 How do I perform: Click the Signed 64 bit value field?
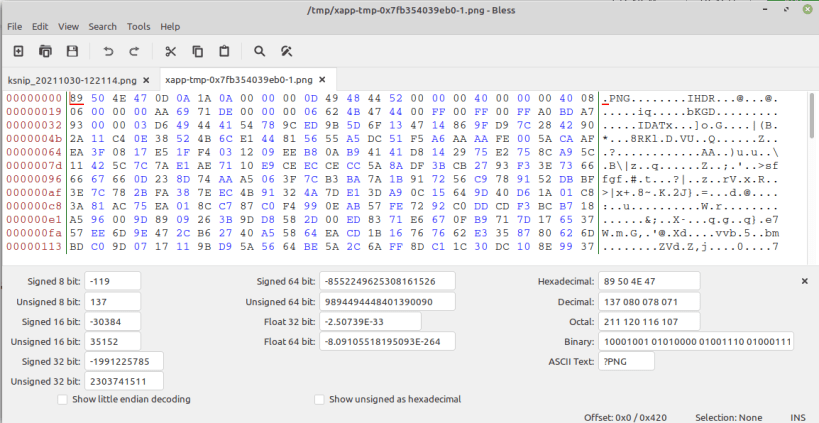[387, 281]
